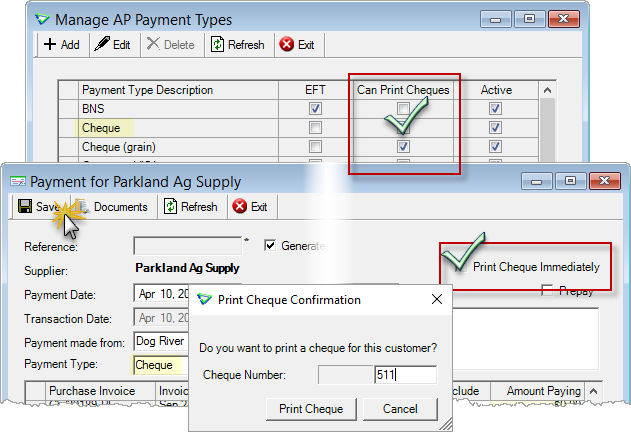This screenshot has height=432, width=631.
Task: Close the Print Cheque Confirmation dialog with X
Action: point(437,299)
